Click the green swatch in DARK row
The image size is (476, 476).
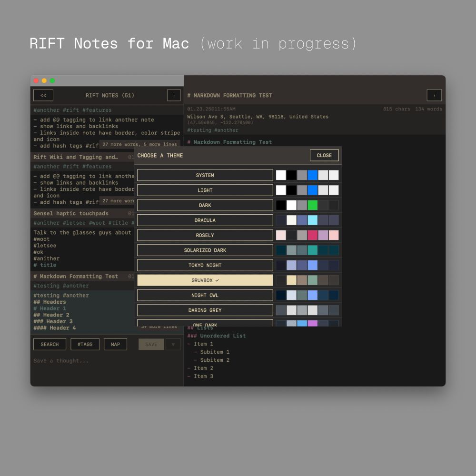312,205
